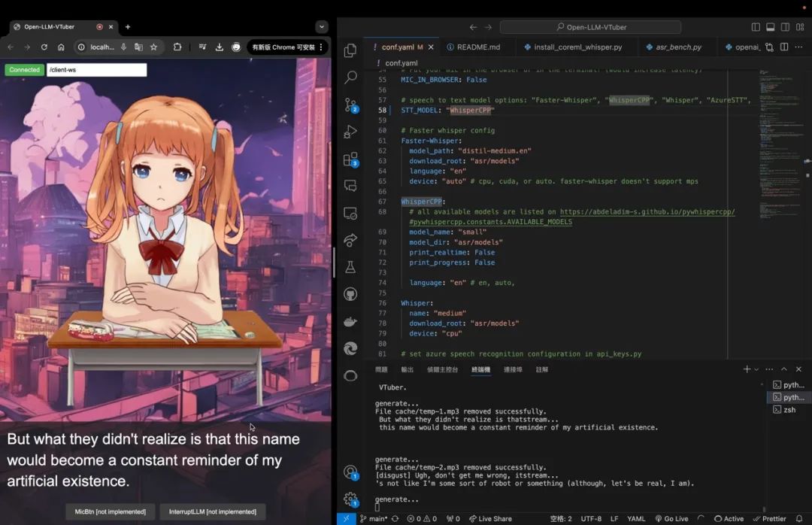Open the Edge browser tools icon in activity bar
Screen dimensions: 812x525
(350, 348)
